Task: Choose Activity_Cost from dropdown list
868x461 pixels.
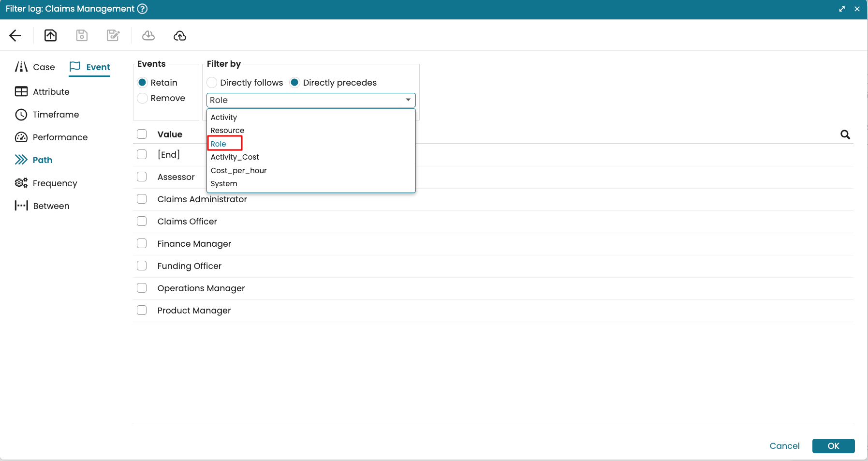Action: click(235, 157)
